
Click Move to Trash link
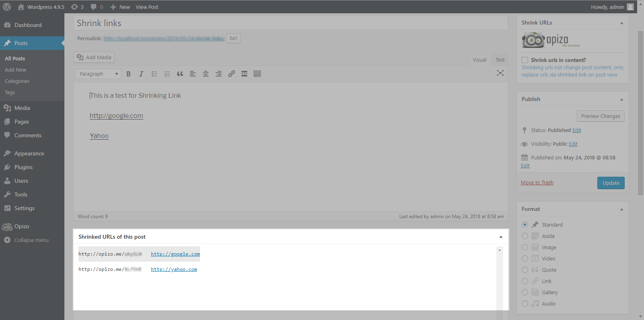coord(537,182)
